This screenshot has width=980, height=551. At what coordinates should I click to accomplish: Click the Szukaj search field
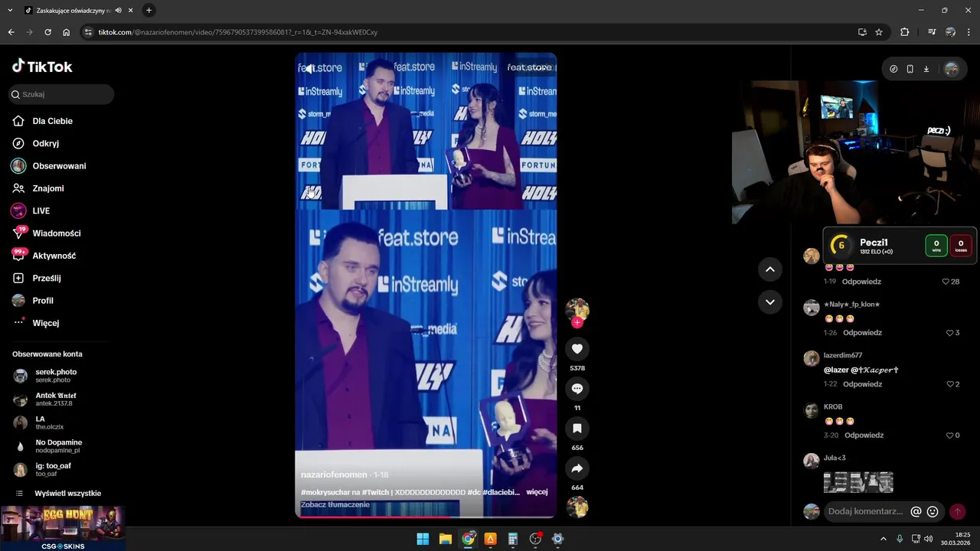pyautogui.click(x=62, y=94)
